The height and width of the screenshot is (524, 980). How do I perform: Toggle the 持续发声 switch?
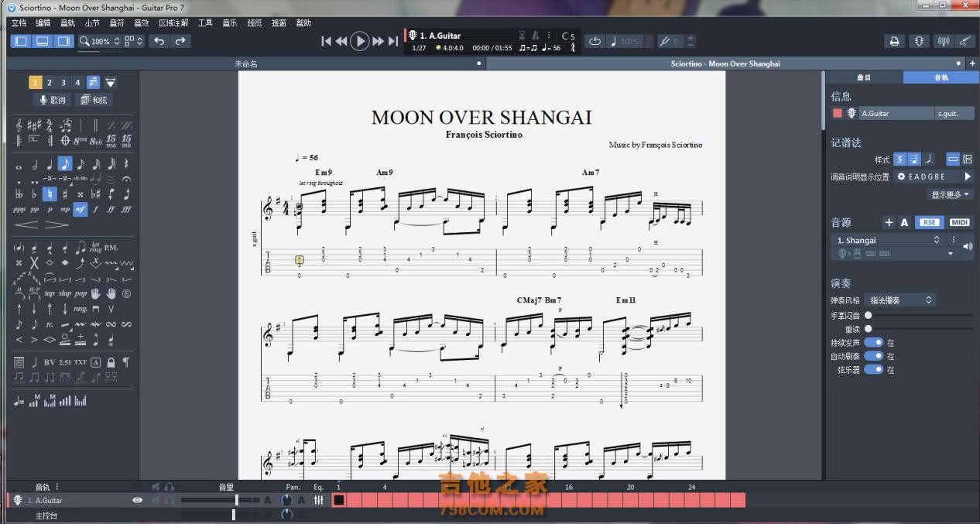[874, 342]
